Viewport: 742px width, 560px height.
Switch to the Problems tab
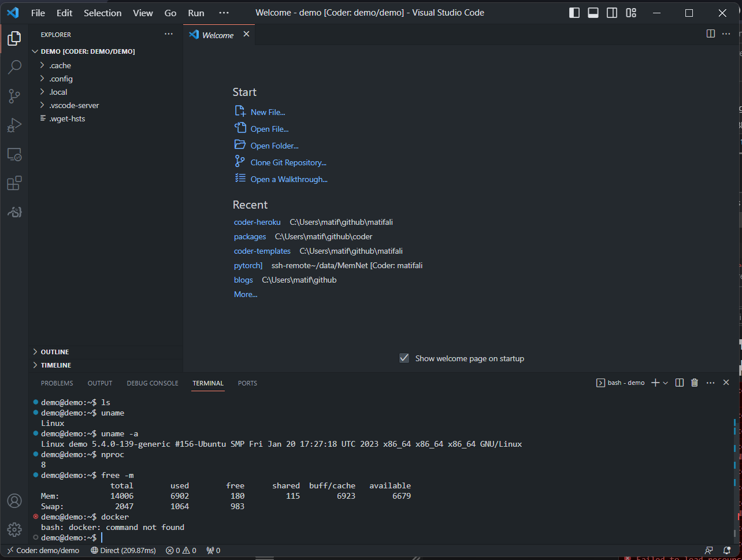[x=57, y=383]
